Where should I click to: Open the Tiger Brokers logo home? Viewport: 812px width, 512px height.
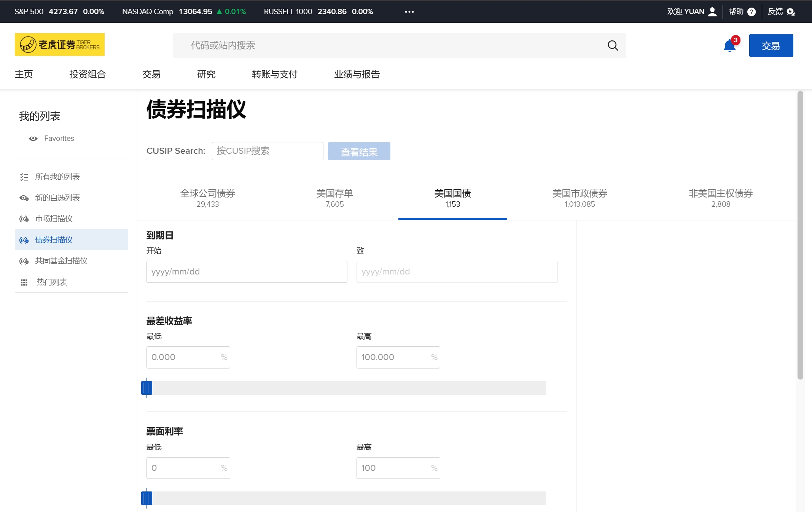60,45
